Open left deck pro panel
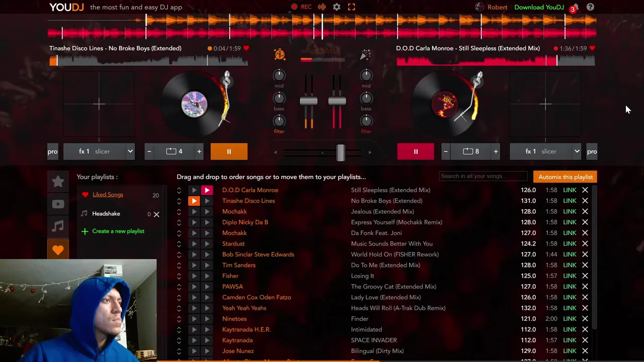The width and height of the screenshot is (644, 362). (x=53, y=151)
